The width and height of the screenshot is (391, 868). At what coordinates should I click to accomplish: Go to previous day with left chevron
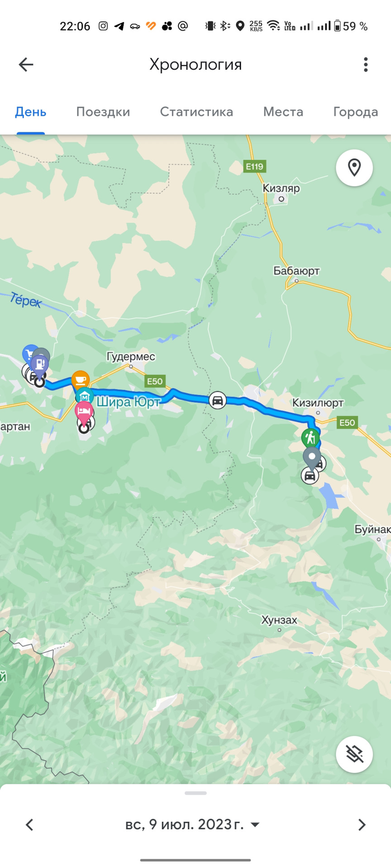[x=30, y=825]
